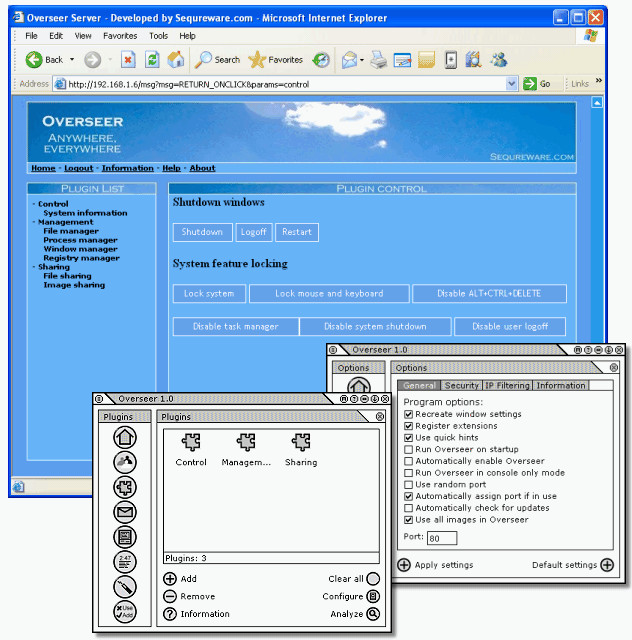
Task: Toggle Use quick hints checkbox
Action: pos(408,438)
